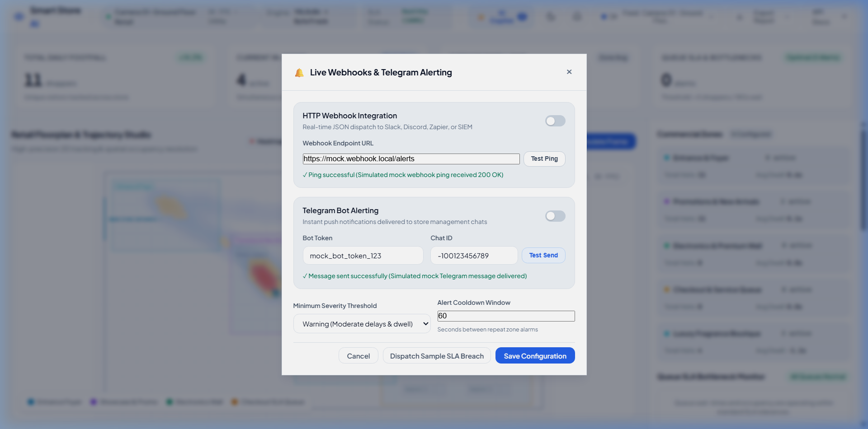
Task: Click the Bot Token input field
Action: 363,256
